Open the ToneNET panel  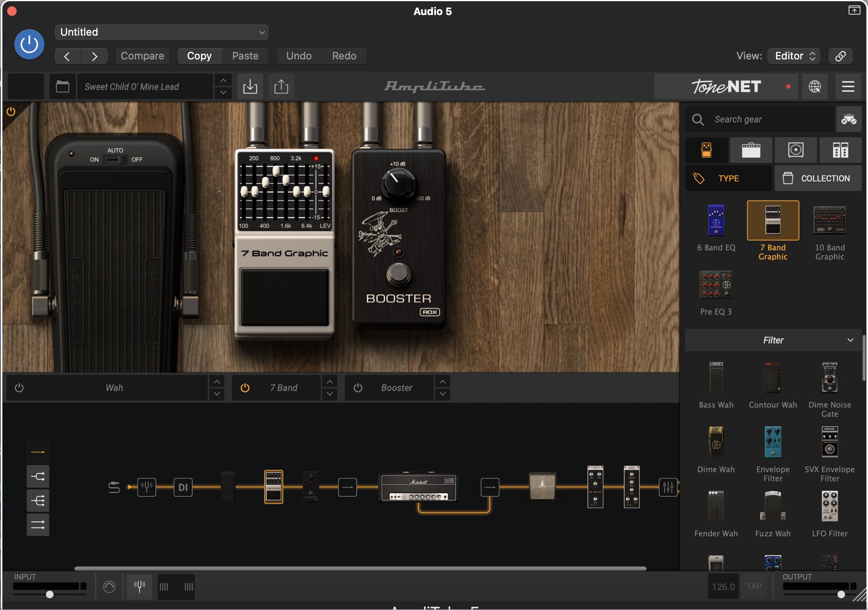pyautogui.click(x=726, y=86)
